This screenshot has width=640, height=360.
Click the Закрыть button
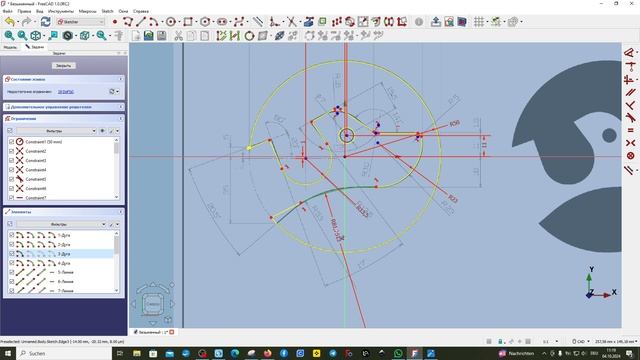click(x=64, y=66)
